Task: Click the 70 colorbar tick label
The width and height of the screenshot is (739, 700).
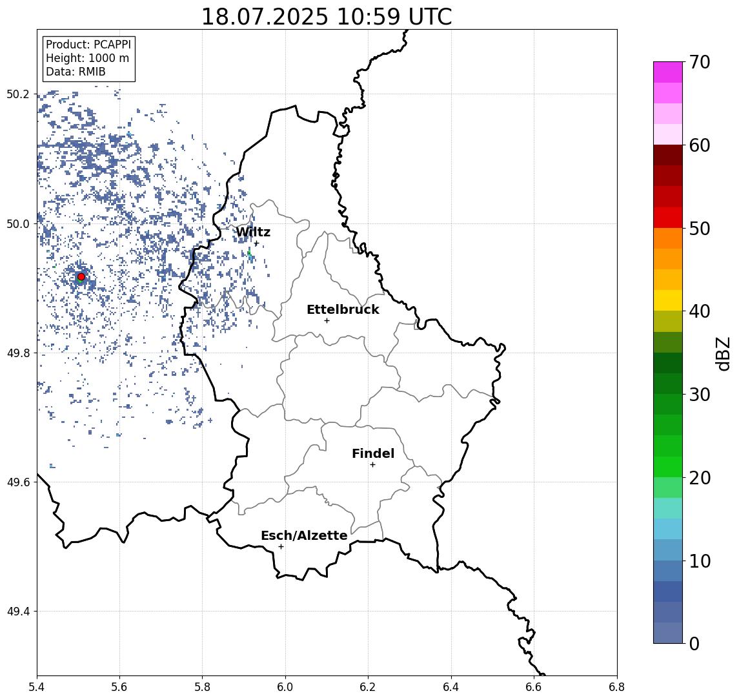Action: pyautogui.click(x=700, y=62)
